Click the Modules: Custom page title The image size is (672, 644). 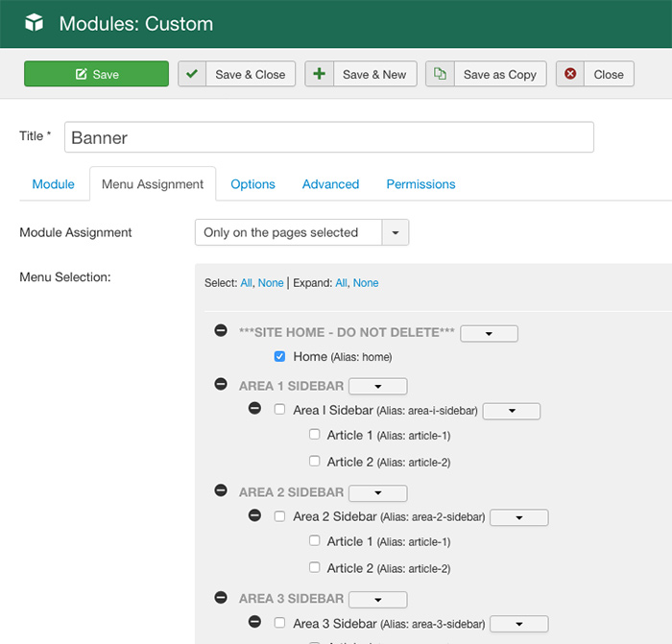(x=136, y=24)
